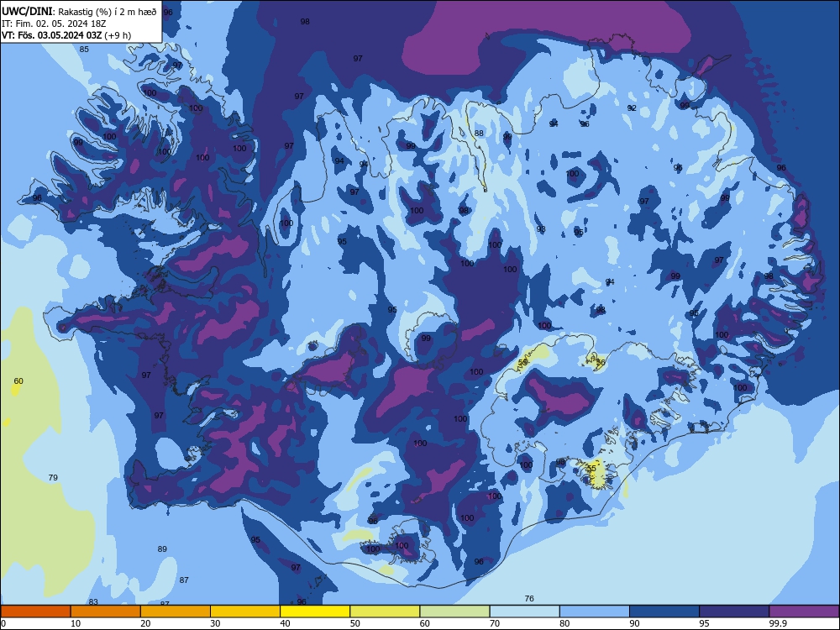The width and height of the screenshot is (840, 630).
Task: Click the dark orange 0–10 legend swatch
Action: [x=35, y=612]
